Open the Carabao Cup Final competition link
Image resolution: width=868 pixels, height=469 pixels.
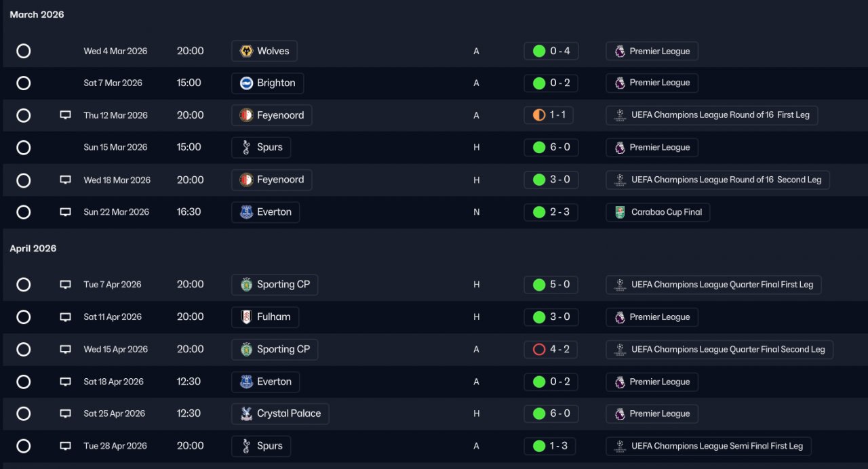(x=658, y=212)
